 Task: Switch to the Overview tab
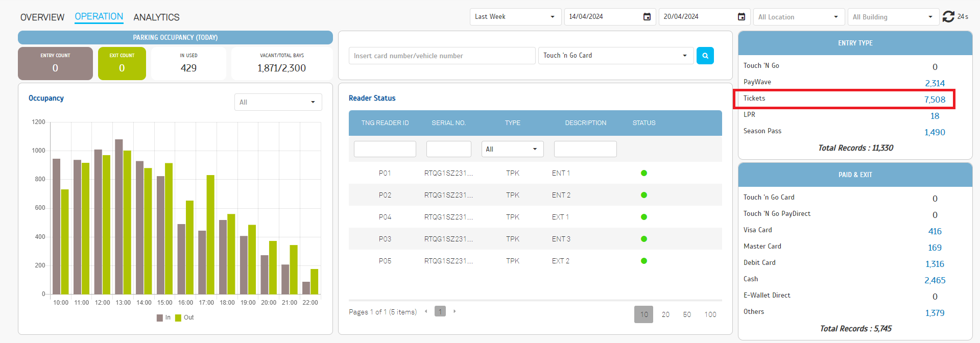click(x=42, y=17)
